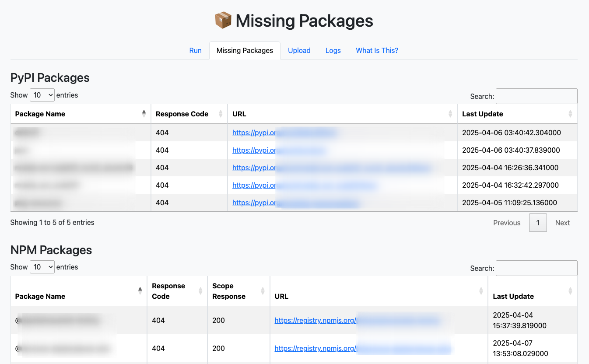This screenshot has width=589, height=364.
Task: Click the Next pagination button for PyPI packages
Action: (x=562, y=223)
